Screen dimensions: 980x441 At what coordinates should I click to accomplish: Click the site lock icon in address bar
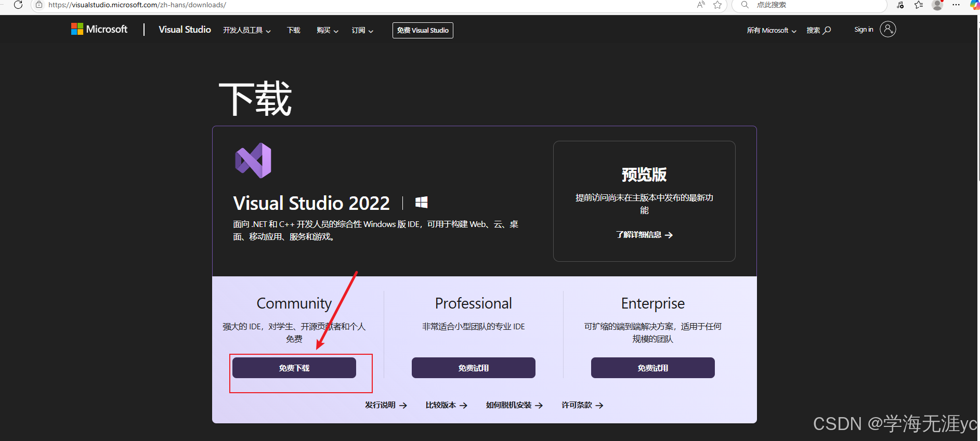click(39, 5)
